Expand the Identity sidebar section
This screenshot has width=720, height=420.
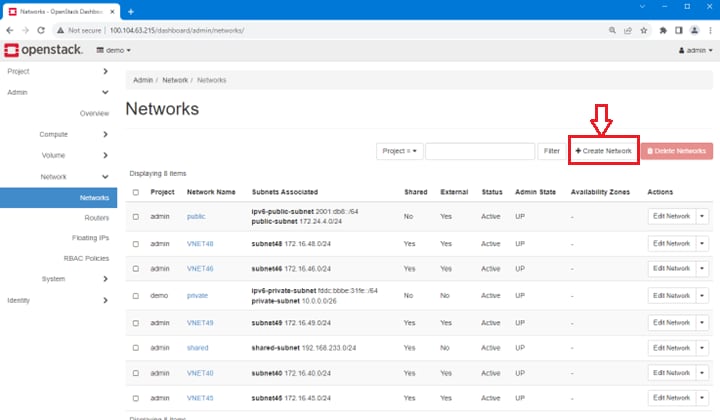pyautogui.click(x=58, y=300)
